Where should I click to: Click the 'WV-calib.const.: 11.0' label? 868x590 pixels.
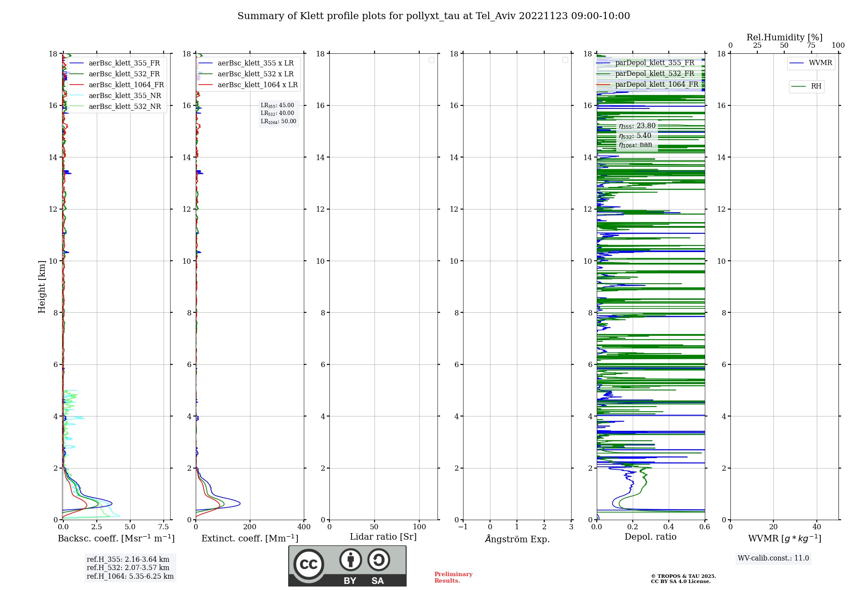773,558
